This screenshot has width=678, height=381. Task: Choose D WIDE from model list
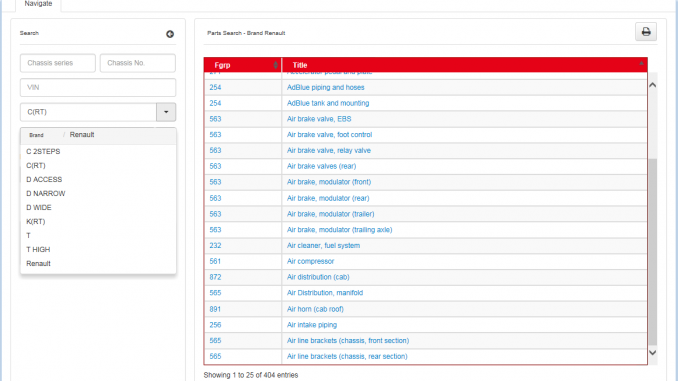point(39,208)
